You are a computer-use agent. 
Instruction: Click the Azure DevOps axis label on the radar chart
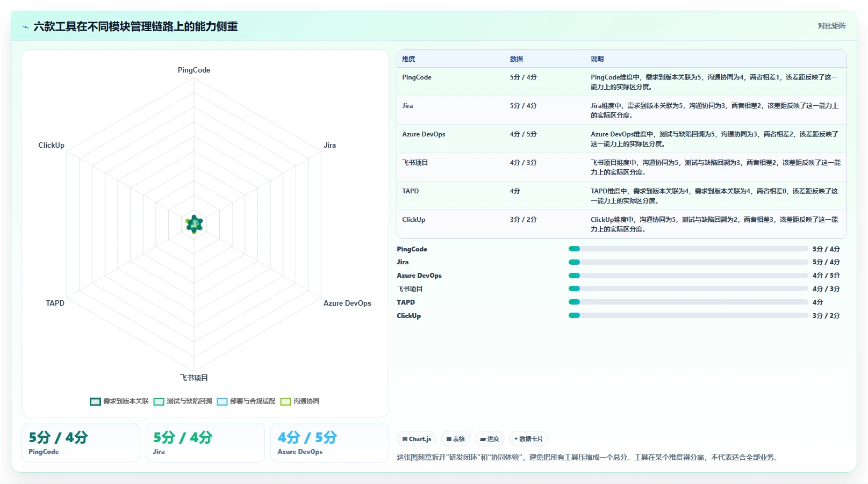pos(347,304)
